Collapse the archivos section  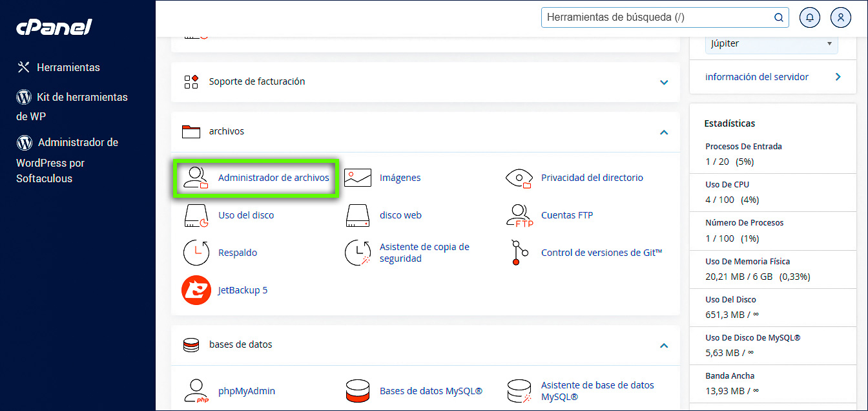(663, 132)
